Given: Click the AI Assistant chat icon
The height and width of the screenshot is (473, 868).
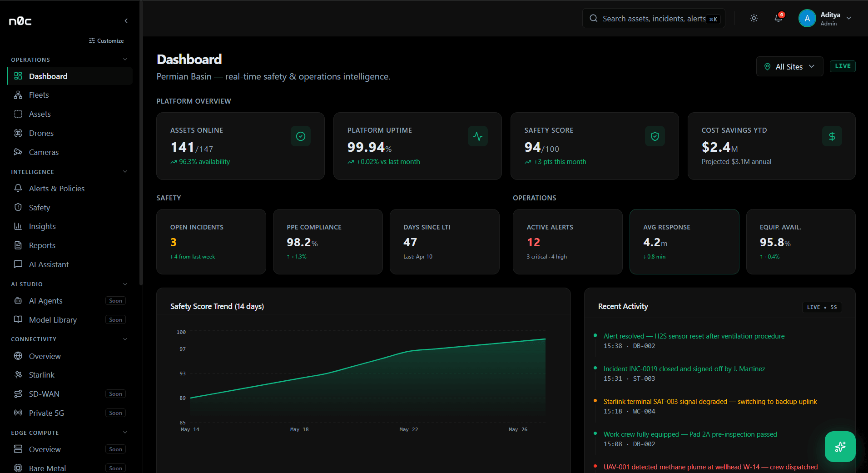Looking at the screenshot, I should (18, 264).
